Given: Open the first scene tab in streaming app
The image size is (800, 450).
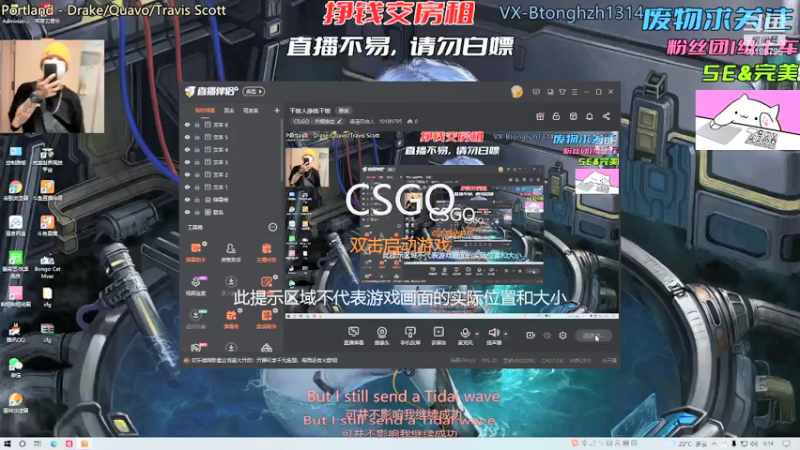Looking at the screenshot, I should click(x=205, y=110).
